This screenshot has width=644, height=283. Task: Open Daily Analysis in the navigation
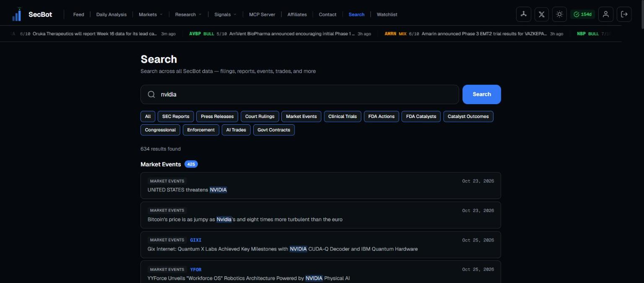coord(111,14)
